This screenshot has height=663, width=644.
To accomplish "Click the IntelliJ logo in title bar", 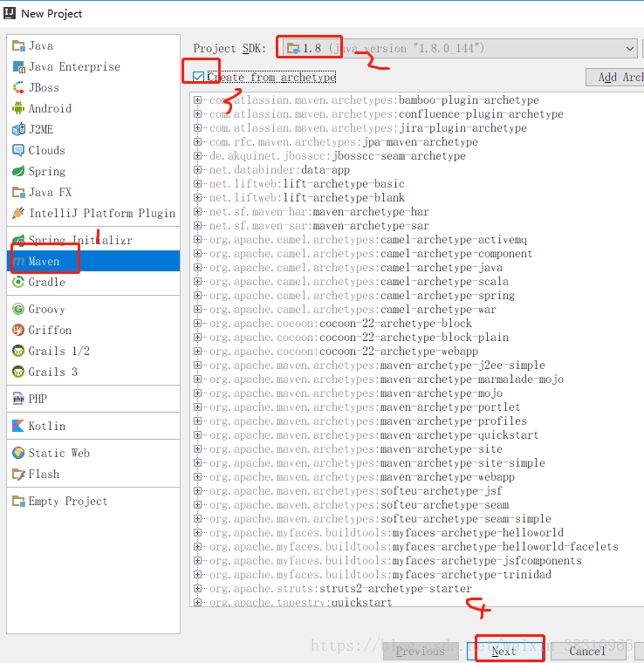I will [x=10, y=14].
